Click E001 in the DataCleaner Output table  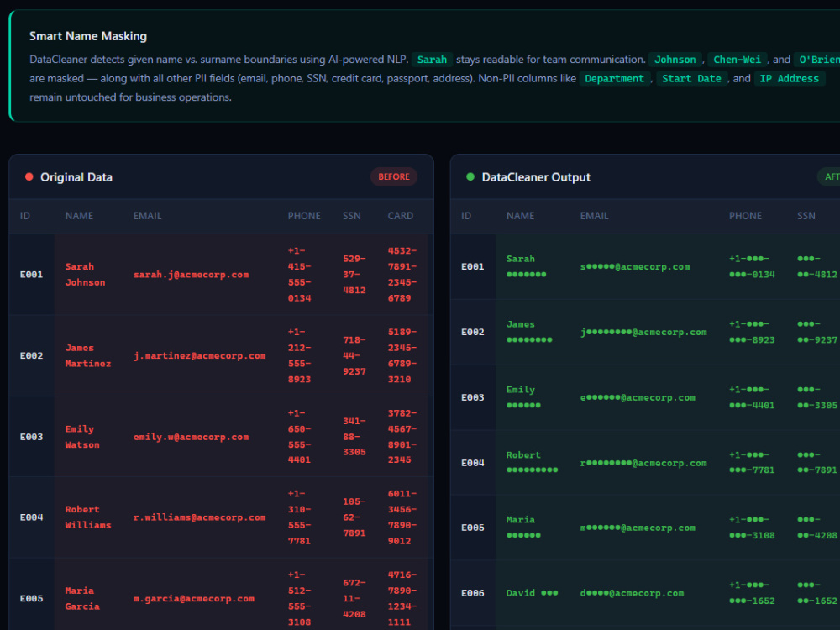[x=472, y=266]
